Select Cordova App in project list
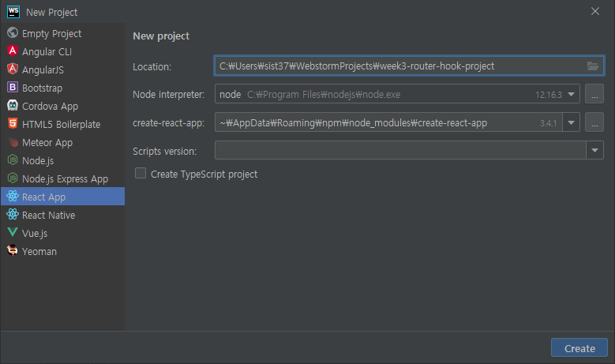This screenshot has height=364, width=615. click(62, 106)
